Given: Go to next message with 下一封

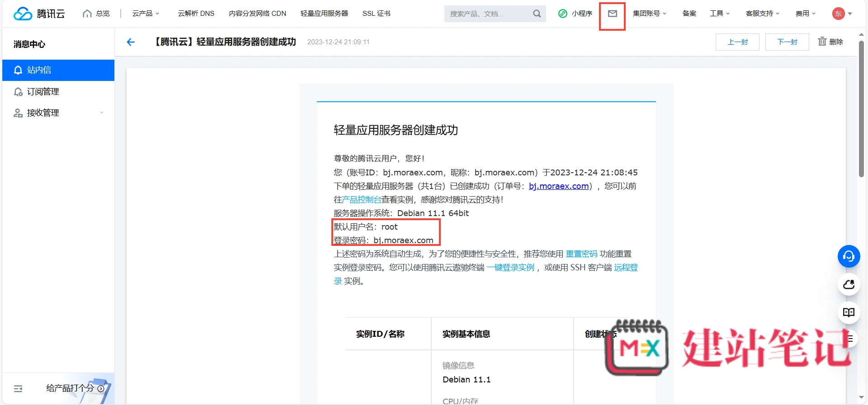Looking at the screenshot, I should coord(787,42).
